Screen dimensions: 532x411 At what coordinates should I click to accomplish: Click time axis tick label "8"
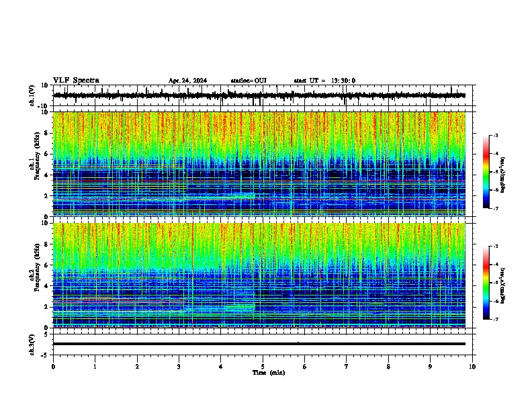point(388,367)
